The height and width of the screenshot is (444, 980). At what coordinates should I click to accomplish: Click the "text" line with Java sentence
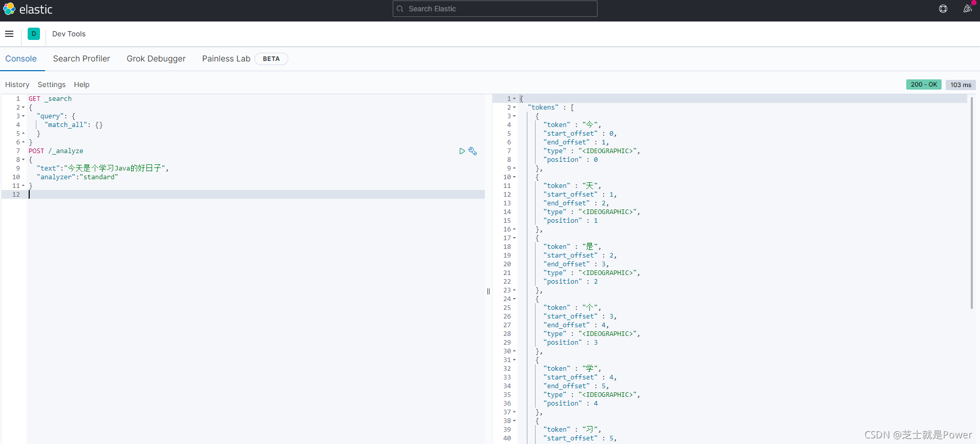point(102,168)
